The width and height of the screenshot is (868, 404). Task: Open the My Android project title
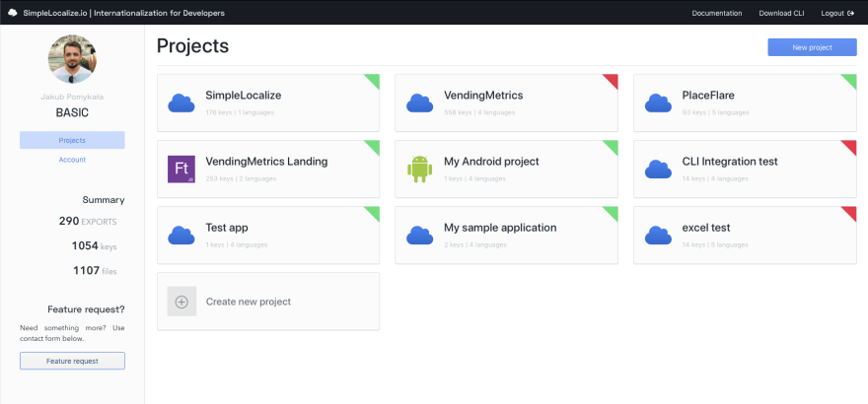(491, 162)
